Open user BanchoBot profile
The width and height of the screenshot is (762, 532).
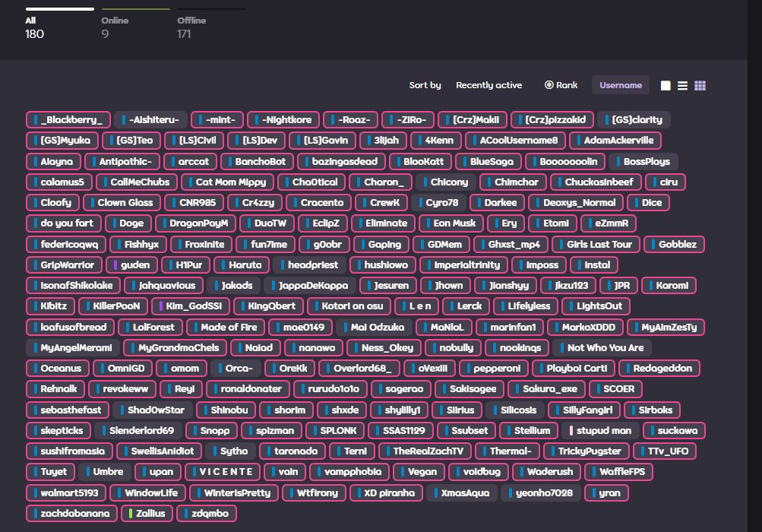click(257, 161)
